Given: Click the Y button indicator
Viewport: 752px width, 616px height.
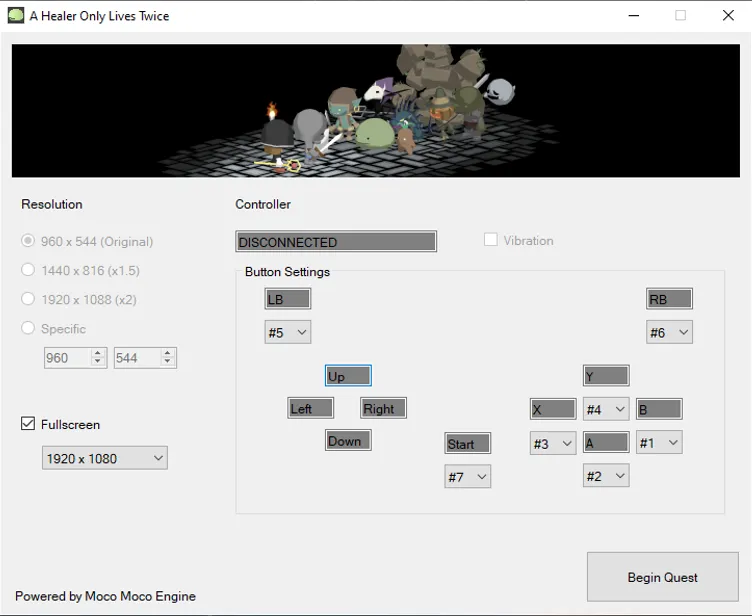Looking at the screenshot, I should tap(606, 376).
